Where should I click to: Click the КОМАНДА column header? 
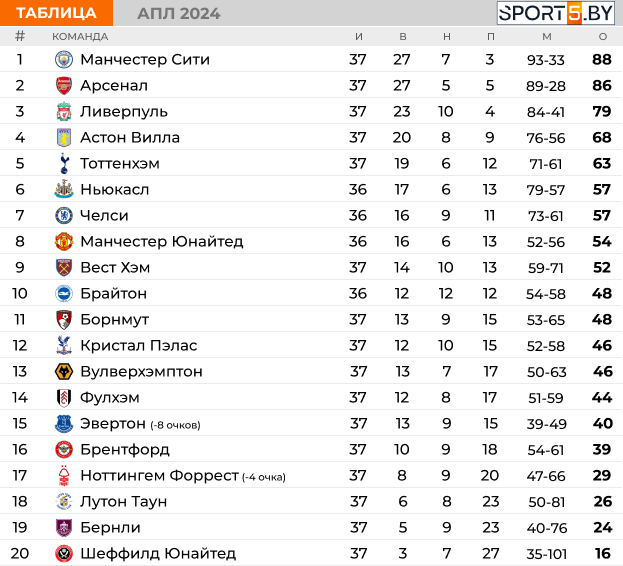coord(80,37)
